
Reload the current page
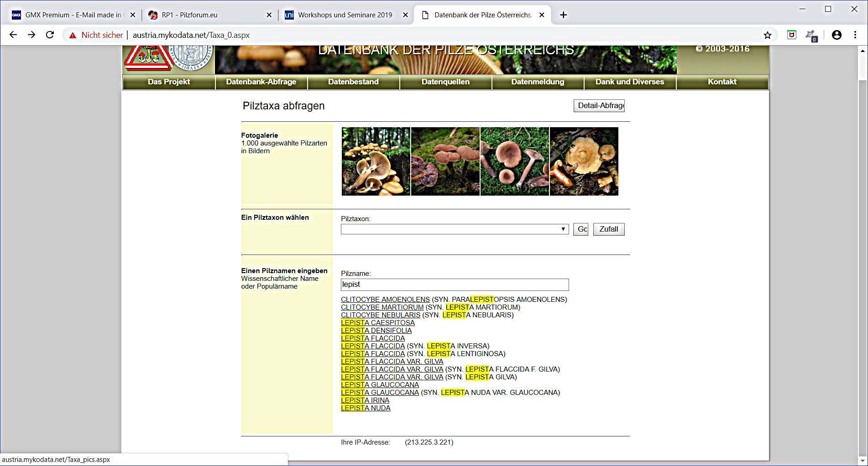coord(50,35)
